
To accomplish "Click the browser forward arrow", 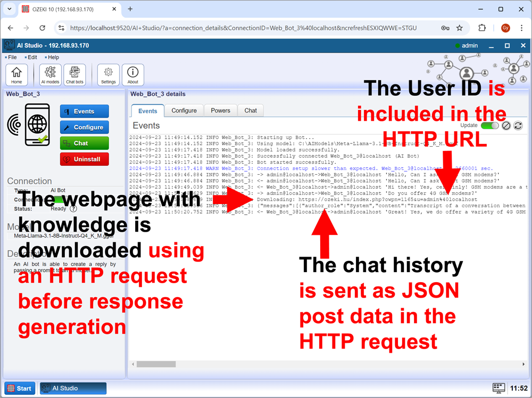I will (26, 28).
